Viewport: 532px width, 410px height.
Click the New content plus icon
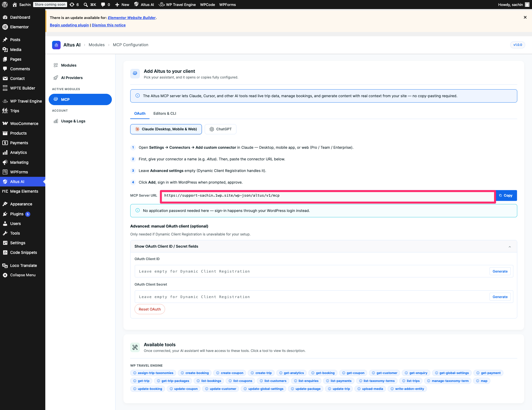(117, 5)
